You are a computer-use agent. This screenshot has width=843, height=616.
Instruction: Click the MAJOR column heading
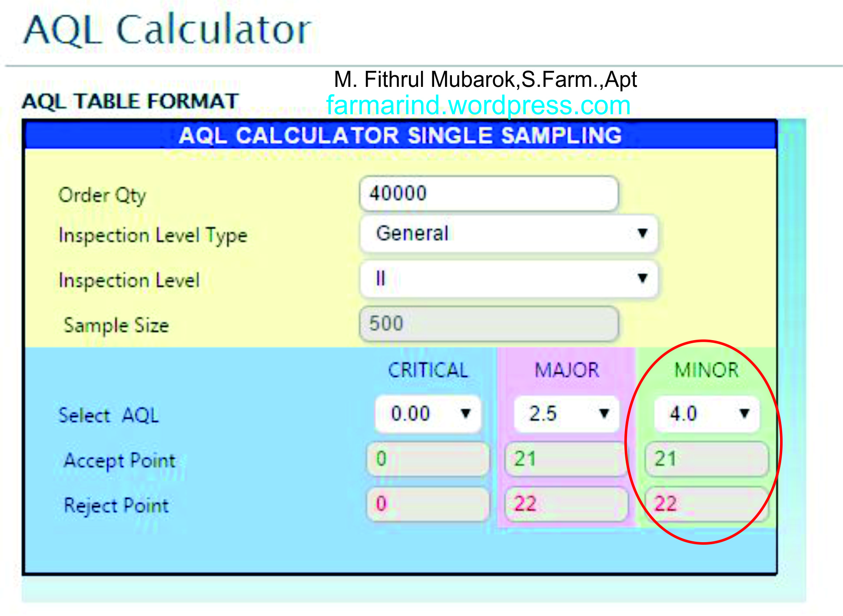[x=567, y=370]
